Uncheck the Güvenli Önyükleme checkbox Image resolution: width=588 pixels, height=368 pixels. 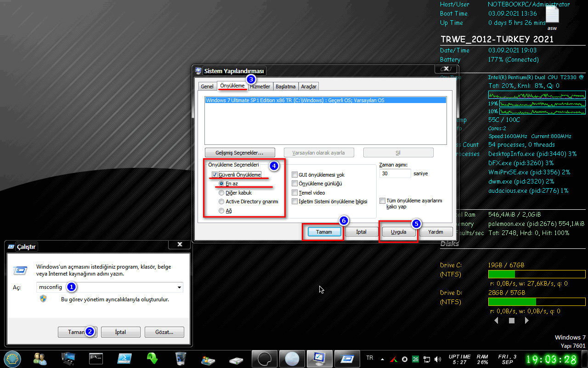pyautogui.click(x=215, y=175)
